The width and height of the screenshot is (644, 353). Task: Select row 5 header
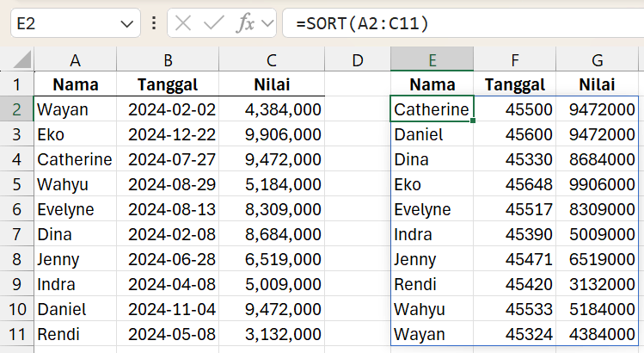17,184
